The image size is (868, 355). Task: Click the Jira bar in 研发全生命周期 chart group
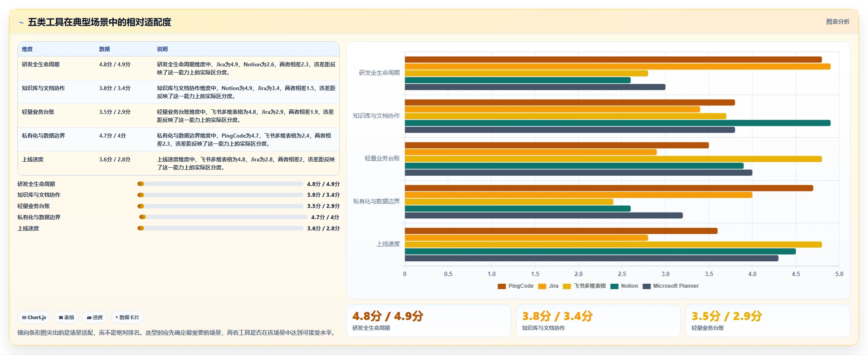[617, 66]
